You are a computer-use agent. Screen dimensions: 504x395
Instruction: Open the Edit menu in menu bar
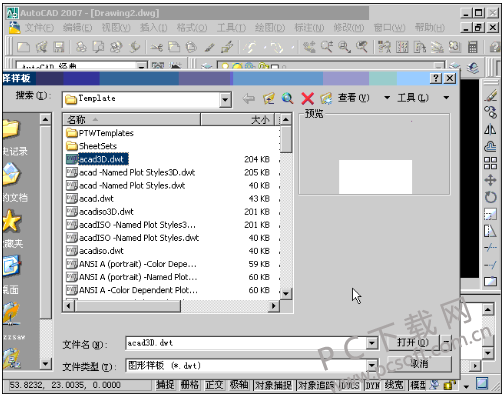point(78,28)
